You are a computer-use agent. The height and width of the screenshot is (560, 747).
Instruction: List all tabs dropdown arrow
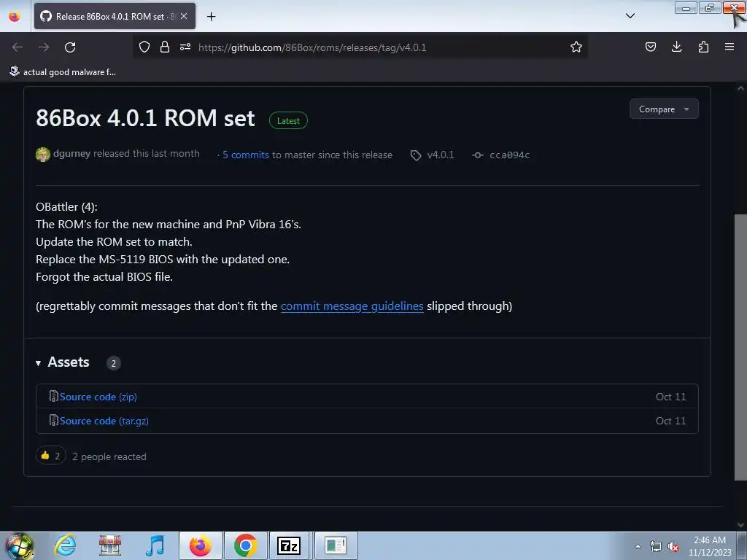(630, 16)
